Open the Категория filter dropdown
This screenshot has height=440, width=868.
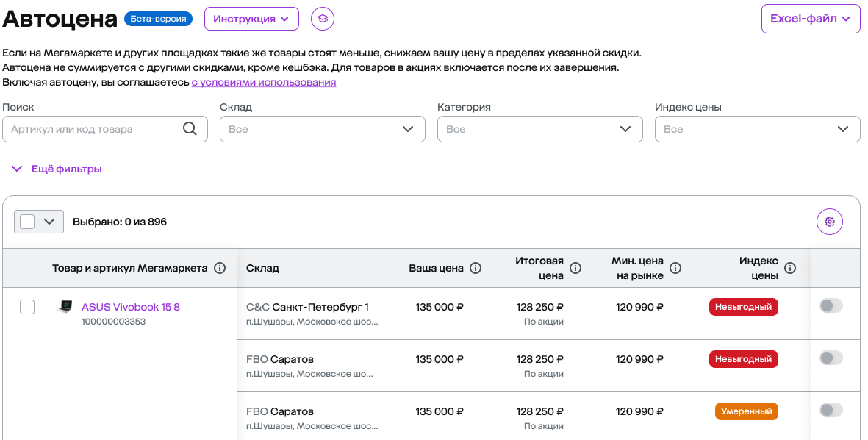(x=540, y=129)
